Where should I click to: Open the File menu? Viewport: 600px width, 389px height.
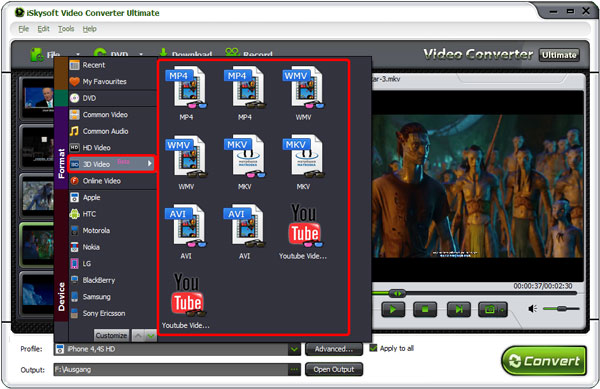click(x=23, y=29)
